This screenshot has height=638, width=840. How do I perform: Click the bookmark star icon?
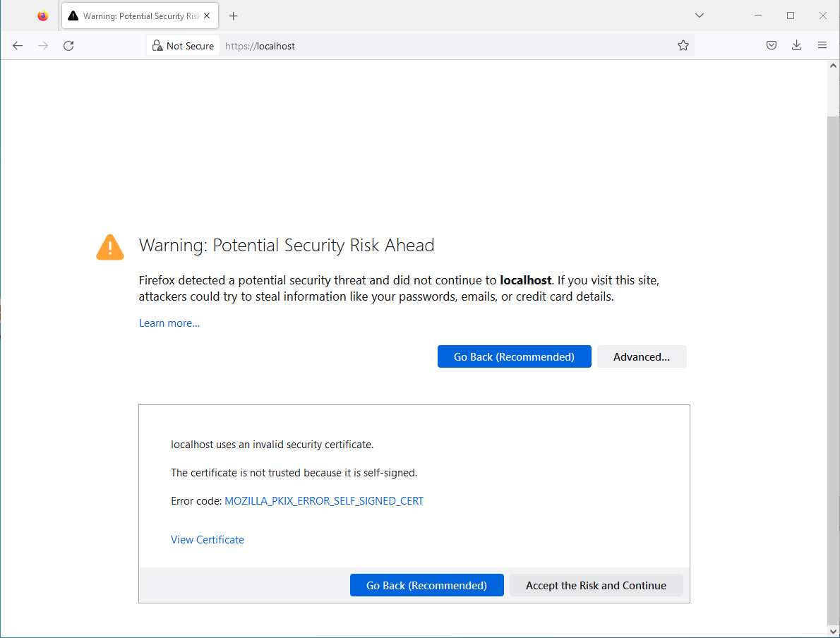pos(683,45)
